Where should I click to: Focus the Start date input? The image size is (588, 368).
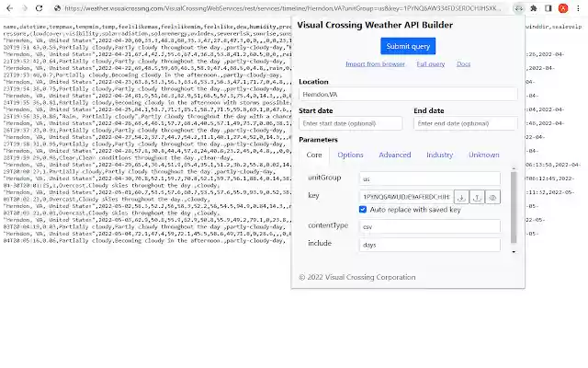[x=351, y=123]
